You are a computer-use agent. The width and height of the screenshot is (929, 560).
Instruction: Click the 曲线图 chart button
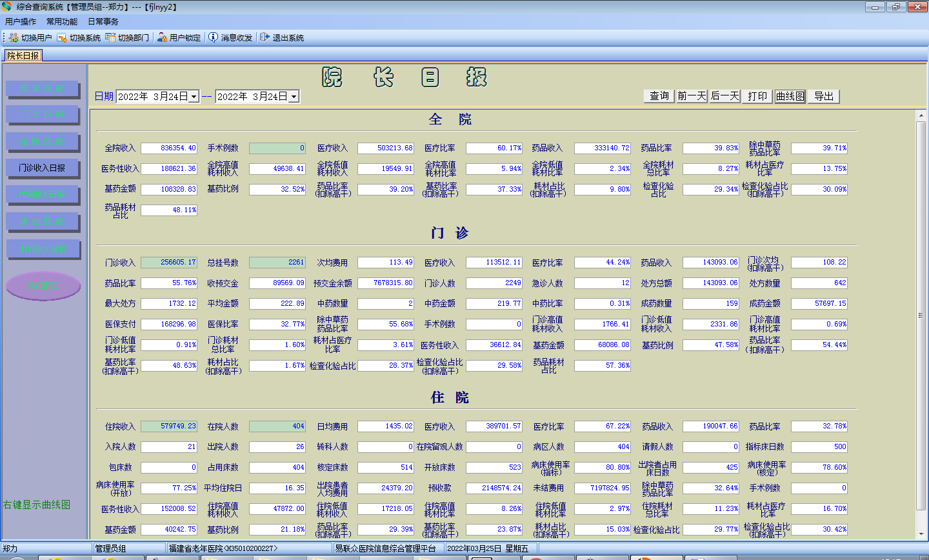790,96
